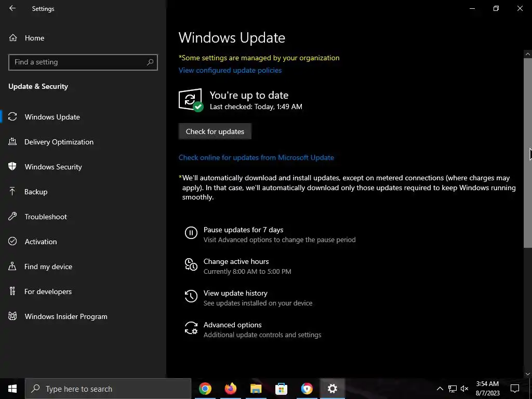
Task: Click the Home icon in sidebar
Action: pyautogui.click(x=13, y=38)
